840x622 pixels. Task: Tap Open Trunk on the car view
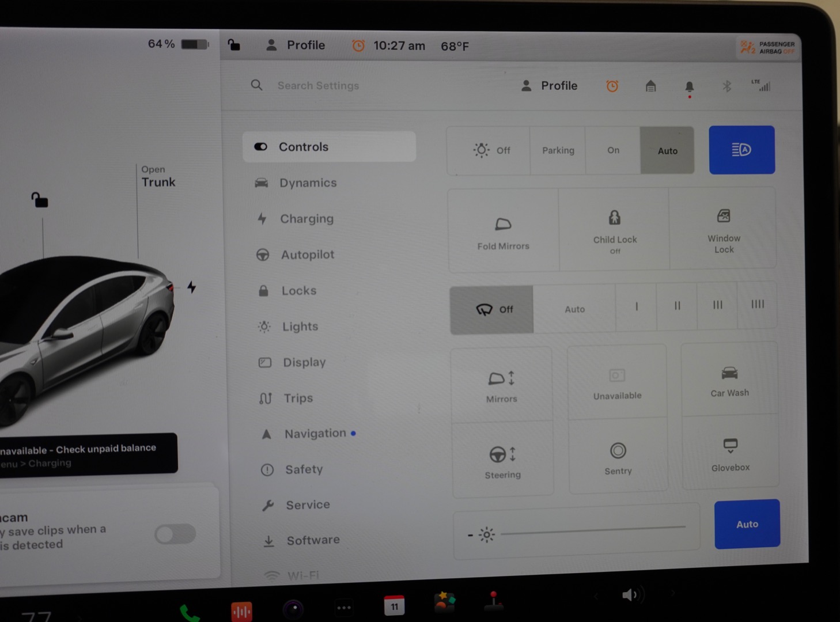point(158,177)
